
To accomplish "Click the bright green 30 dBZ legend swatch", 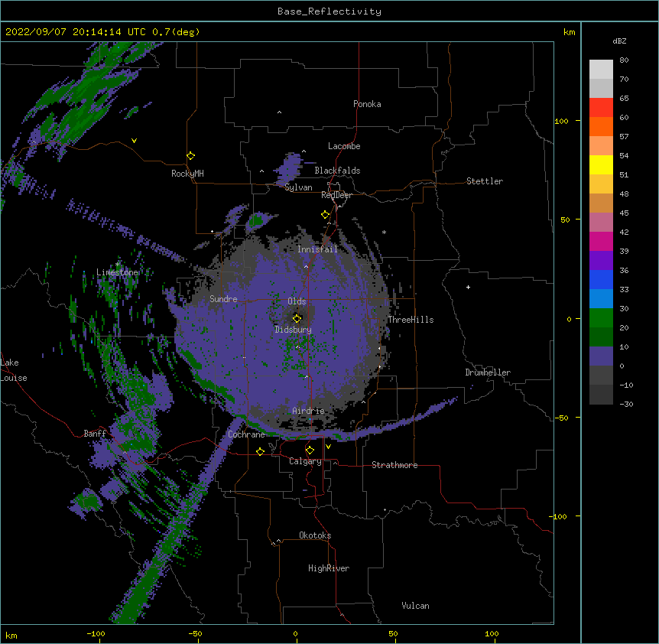I will click(x=601, y=318).
